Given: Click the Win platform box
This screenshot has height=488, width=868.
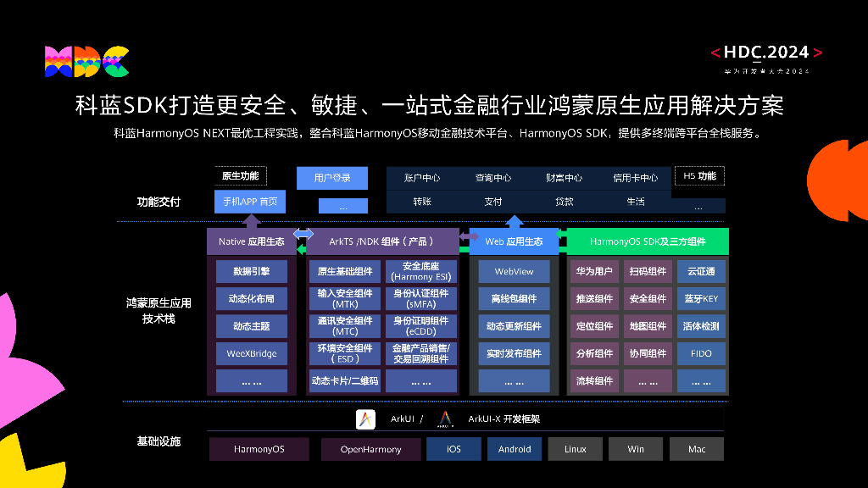Looking at the screenshot, I should point(636,449).
